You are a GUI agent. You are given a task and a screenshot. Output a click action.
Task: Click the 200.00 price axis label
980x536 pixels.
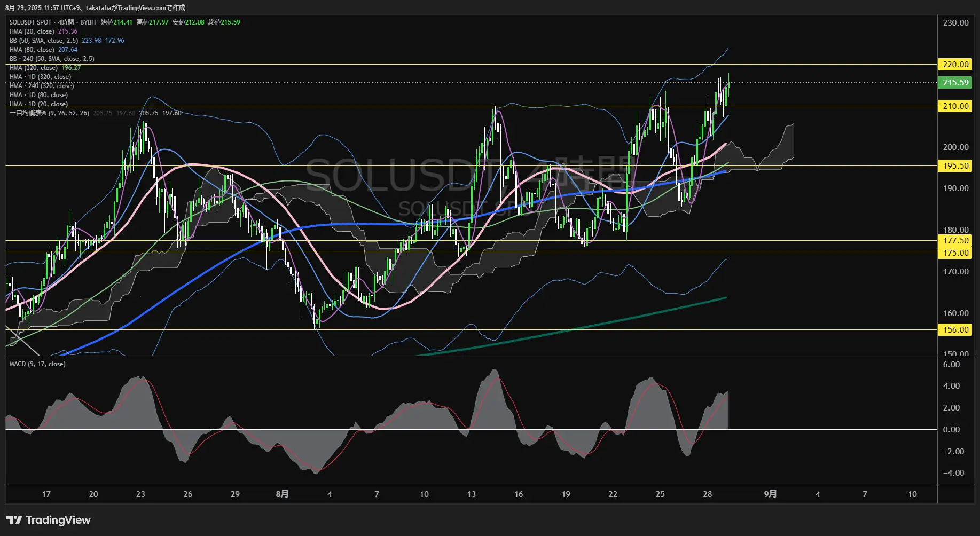(955, 147)
